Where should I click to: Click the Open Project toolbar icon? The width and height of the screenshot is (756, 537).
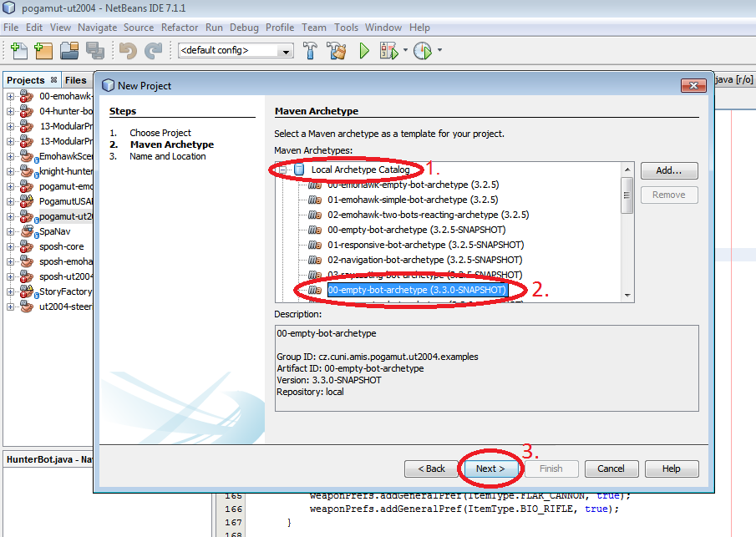click(x=69, y=50)
